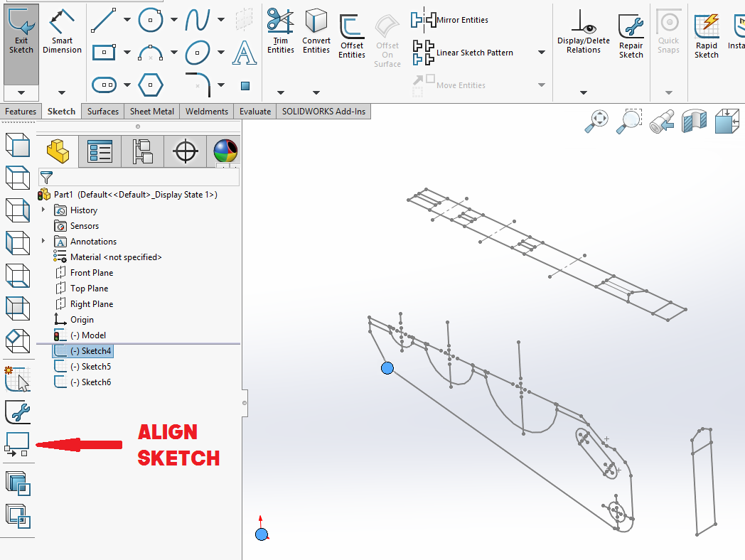
Task: Open the DisplayManager tab
Action: click(x=225, y=151)
